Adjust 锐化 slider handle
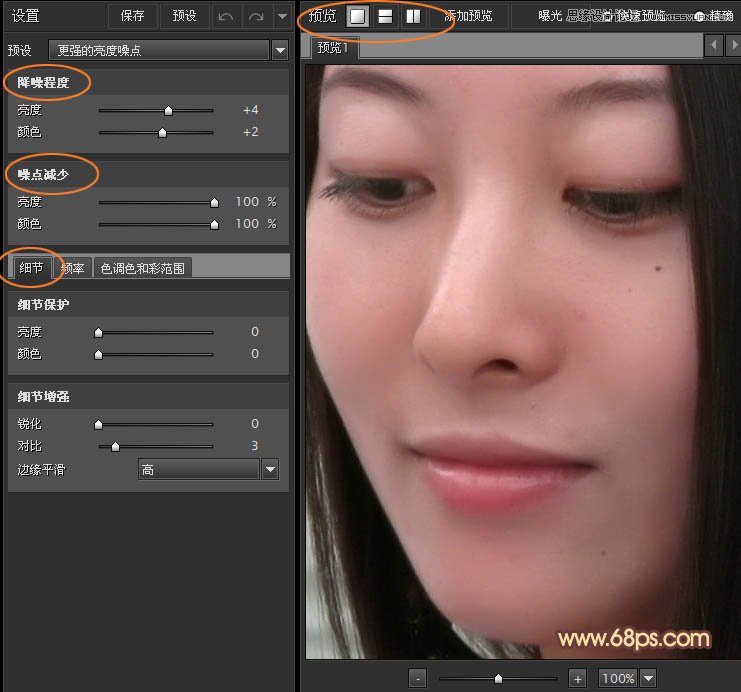The height and width of the screenshot is (692, 741). tap(98, 424)
